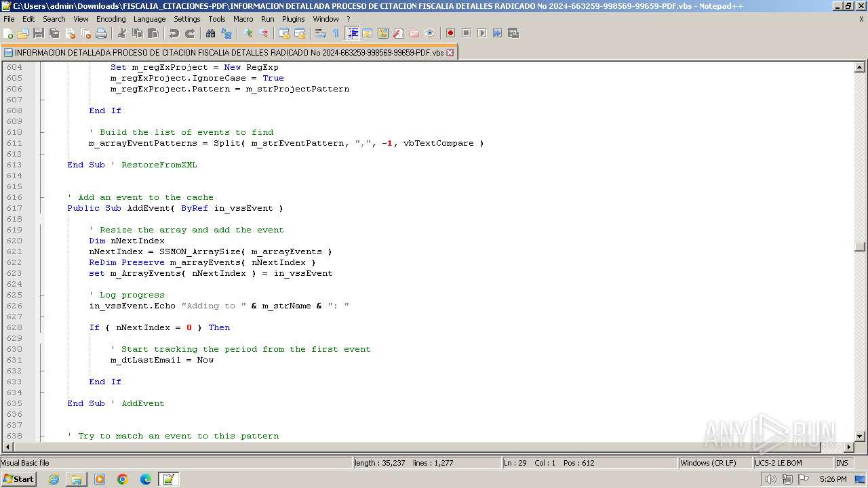Open the Plugins menu
The height and width of the screenshot is (488, 868).
(294, 19)
